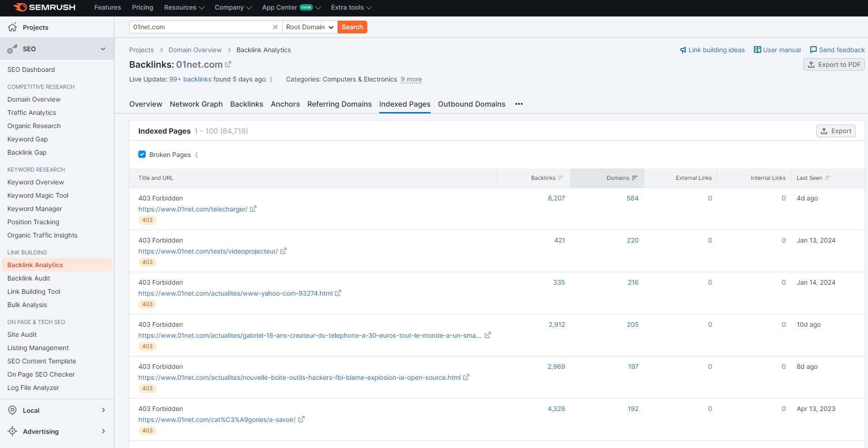Click the 584 domains value

click(633, 198)
